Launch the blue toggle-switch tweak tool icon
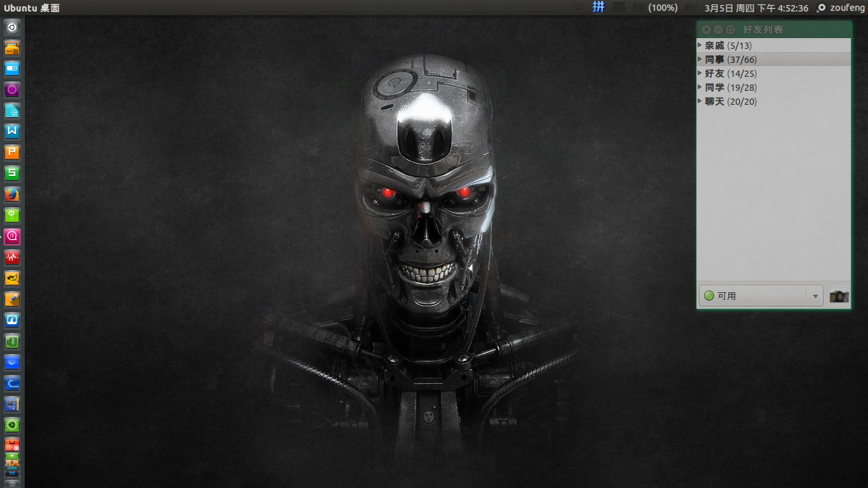Screen dimensions: 868x488 pyautogui.click(x=13, y=69)
